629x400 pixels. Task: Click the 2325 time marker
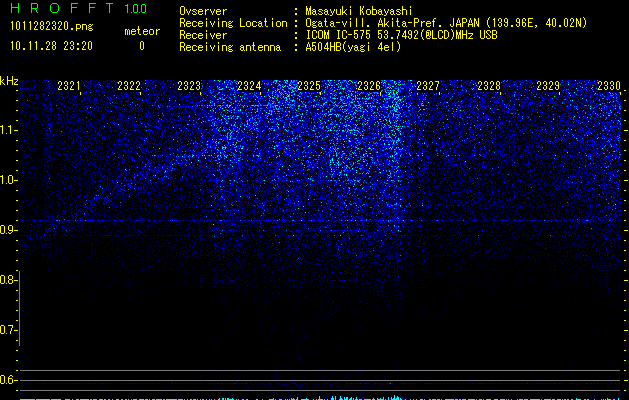[309, 86]
